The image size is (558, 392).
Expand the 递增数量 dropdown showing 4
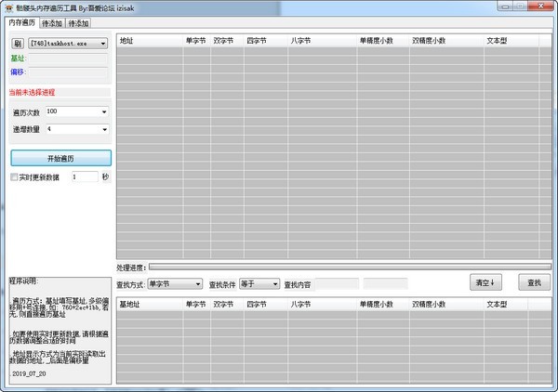coord(77,129)
